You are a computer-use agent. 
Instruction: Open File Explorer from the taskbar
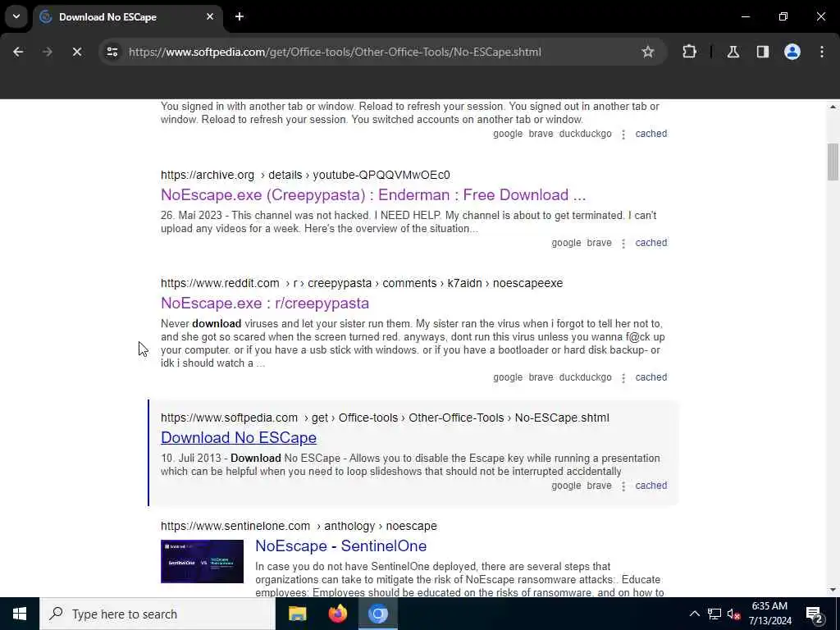[x=297, y=614]
